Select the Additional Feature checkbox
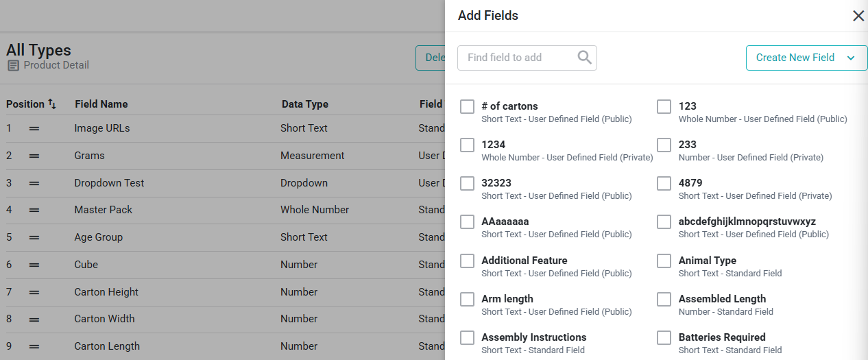 pyautogui.click(x=468, y=261)
